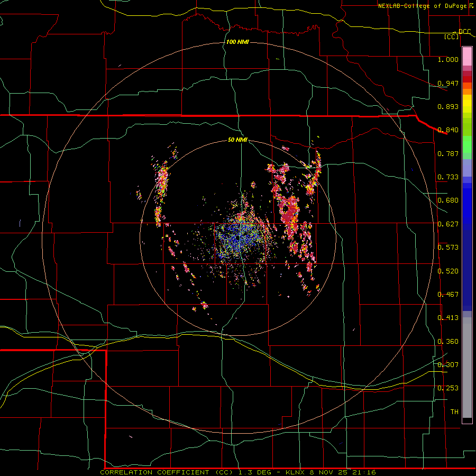Click the pink top segment of color bar
476x476 pixels.
click(x=467, y=57)
